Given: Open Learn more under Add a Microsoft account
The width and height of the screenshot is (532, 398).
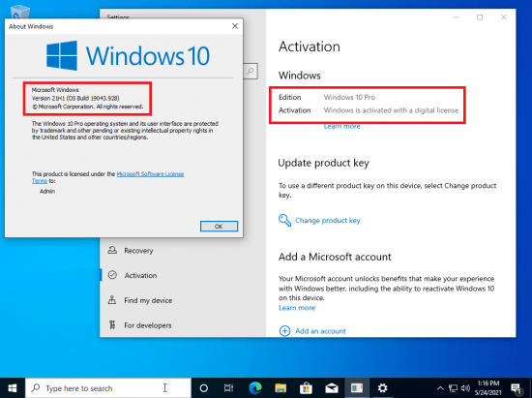Looking at the screenshot, I should pos(297,308).
